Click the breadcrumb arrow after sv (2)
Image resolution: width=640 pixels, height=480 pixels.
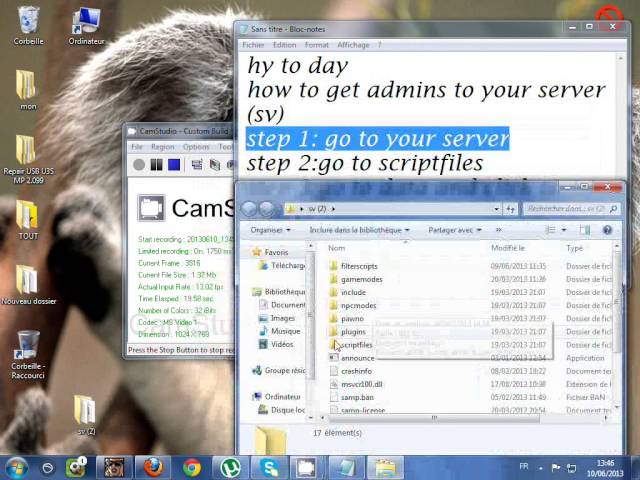[333, 209]
